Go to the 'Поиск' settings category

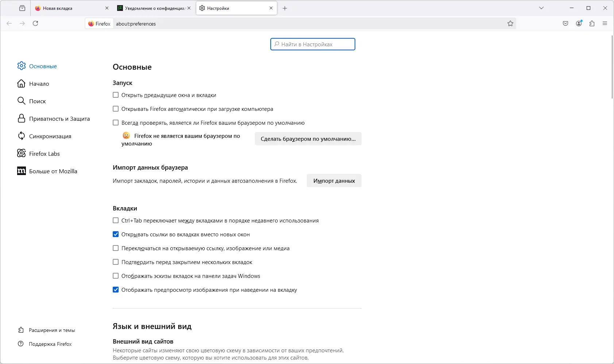pos(37,101)
